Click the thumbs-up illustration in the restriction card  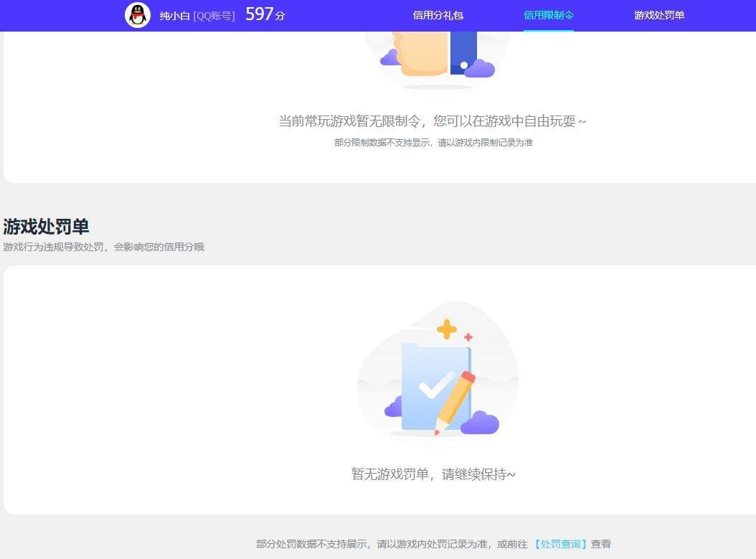coord(438,60)
